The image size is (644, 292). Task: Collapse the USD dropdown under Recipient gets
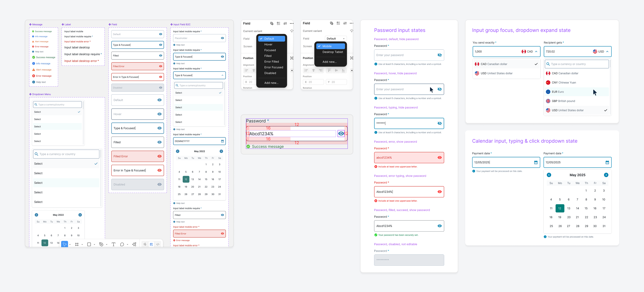tap(607, 51)
